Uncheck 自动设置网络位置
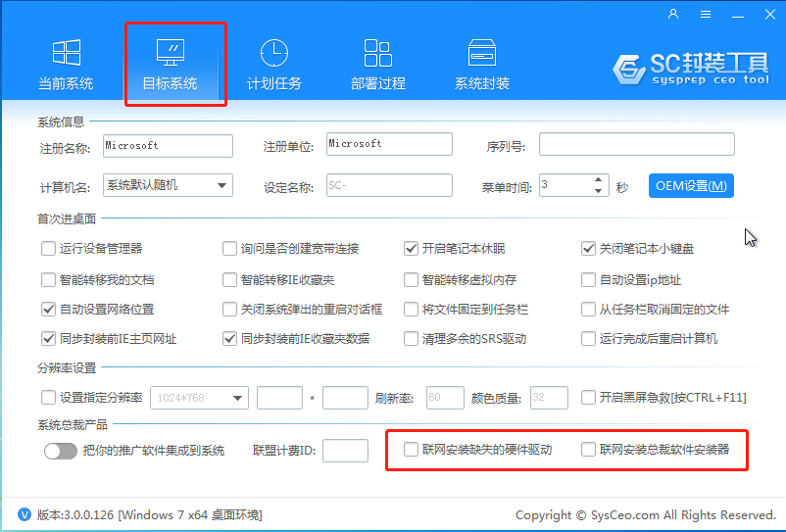This screenshot has width=786, height=532. [x=48, y=309]
